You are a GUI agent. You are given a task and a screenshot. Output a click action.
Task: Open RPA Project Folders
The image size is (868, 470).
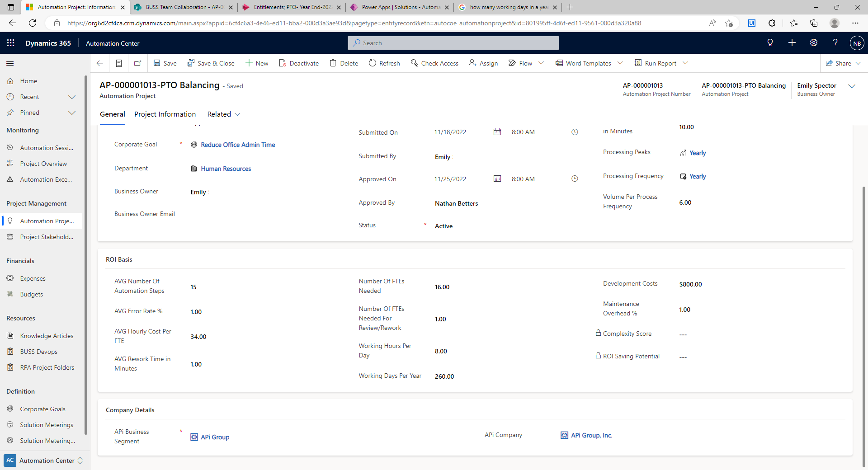(x=47, y=367)
